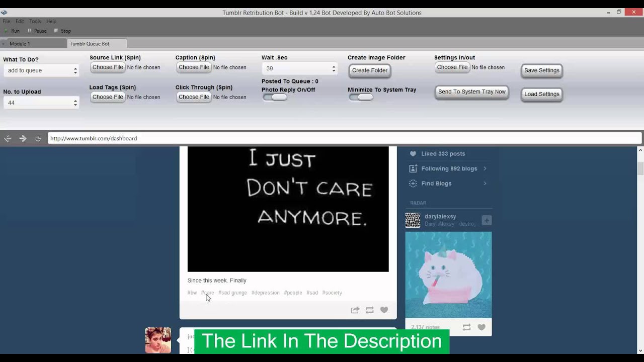The width and height of the screenshot is (644, 362).
Task: Go back with the browser back arrow
Action: pos(8,138)
